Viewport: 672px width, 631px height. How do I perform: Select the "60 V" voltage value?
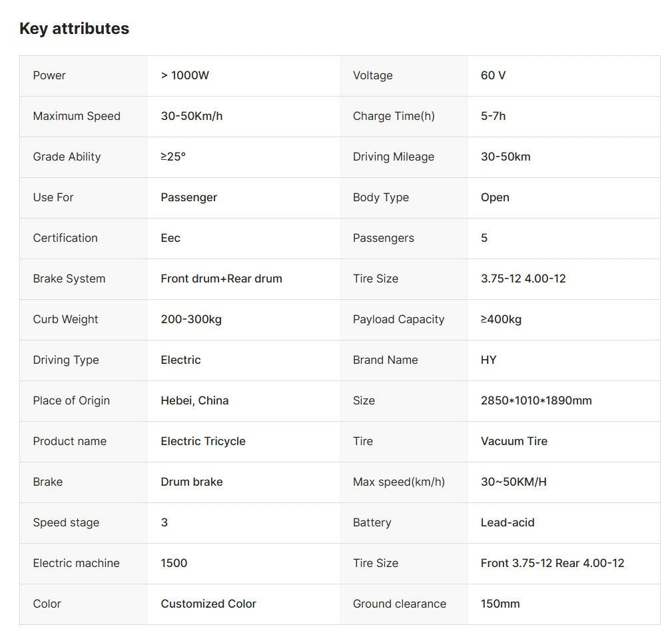click(493, 75)
